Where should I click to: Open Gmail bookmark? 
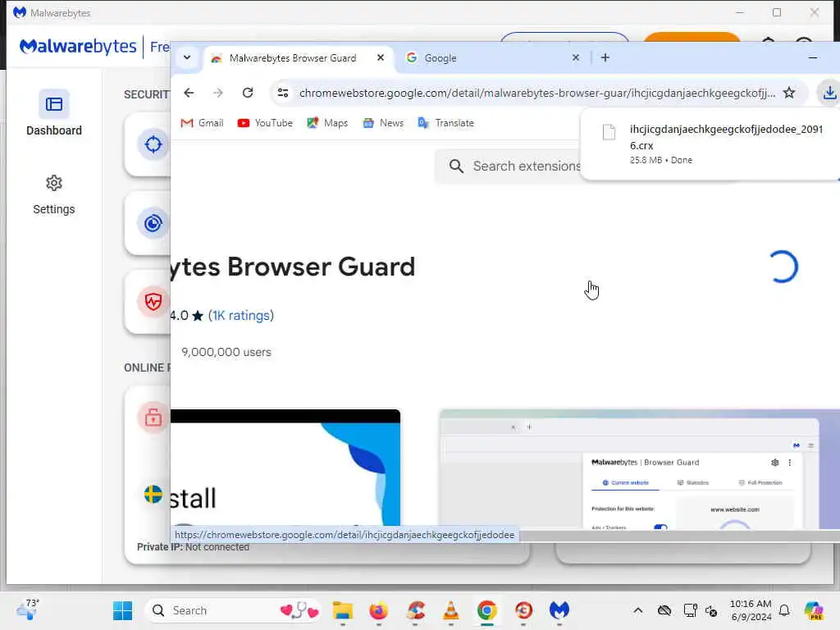coord(202,123)
